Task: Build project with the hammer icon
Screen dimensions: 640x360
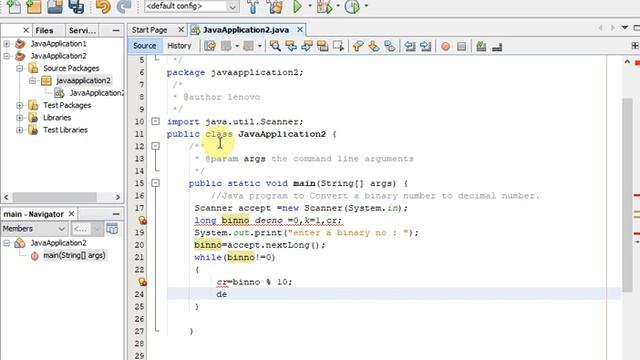Action: (253, 6)
